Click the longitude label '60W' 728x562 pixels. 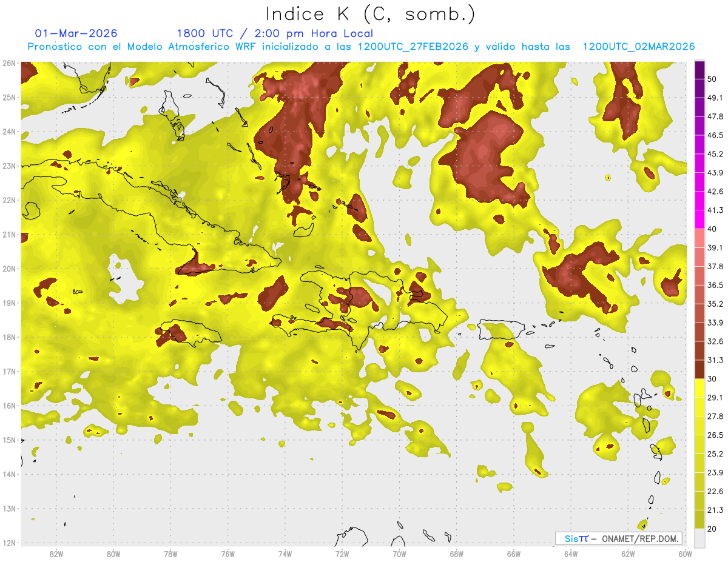(x=685, y=554)
